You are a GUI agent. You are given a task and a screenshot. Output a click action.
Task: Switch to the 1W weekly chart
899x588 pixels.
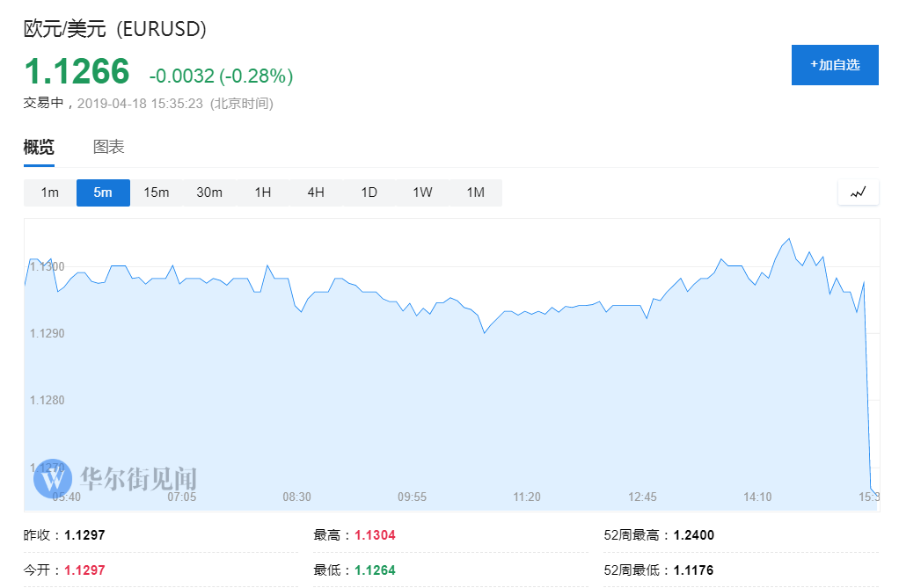point(422,192)
